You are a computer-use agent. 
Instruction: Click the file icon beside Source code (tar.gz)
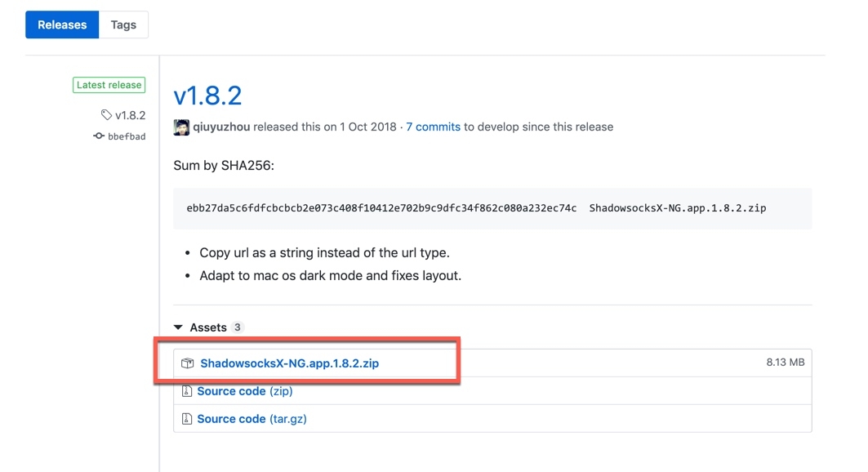(x=187, y=419)
